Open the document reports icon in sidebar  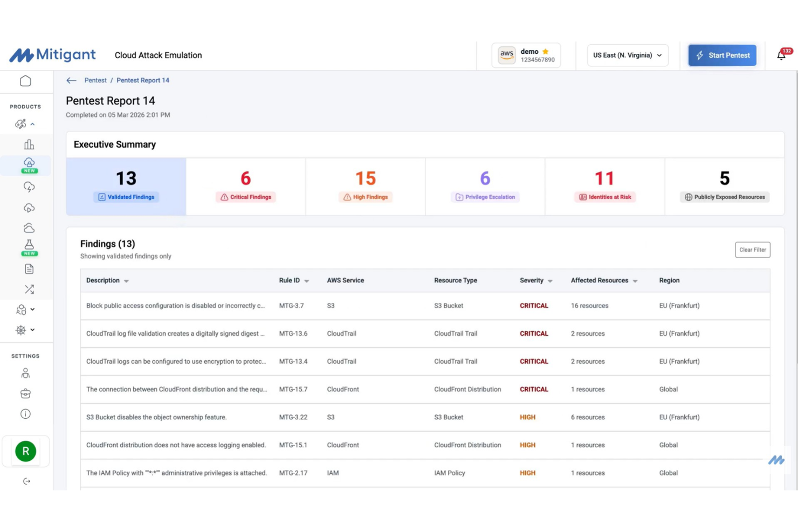(29, 269)
